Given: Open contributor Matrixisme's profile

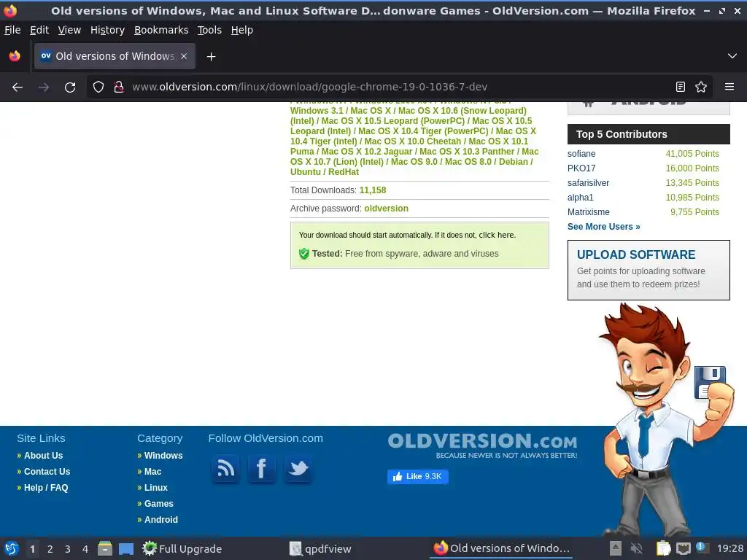Looking at the screenshot, I should coord(589,212).
